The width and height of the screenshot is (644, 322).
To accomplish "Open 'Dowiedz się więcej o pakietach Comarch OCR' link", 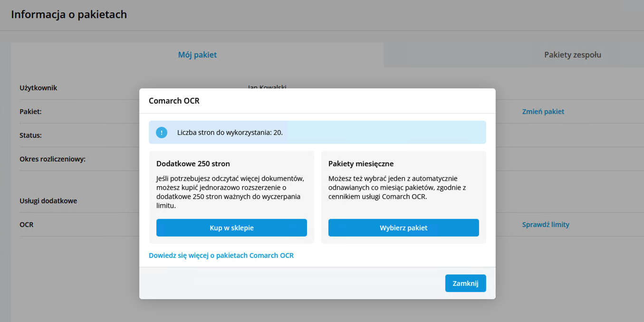I will point(221,256).
